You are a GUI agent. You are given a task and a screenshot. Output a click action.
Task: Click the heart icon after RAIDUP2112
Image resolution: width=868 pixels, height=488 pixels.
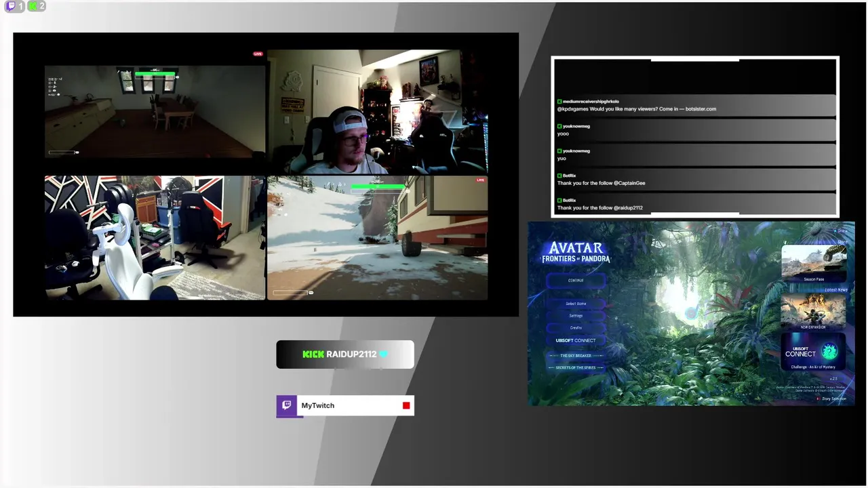coord(383,354)
